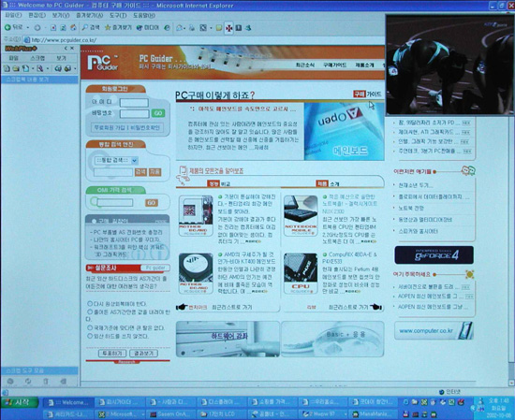The image size is (515, 420).
Task: Open the Back button history dropdown arrow
Action: (x=27, y=28)
